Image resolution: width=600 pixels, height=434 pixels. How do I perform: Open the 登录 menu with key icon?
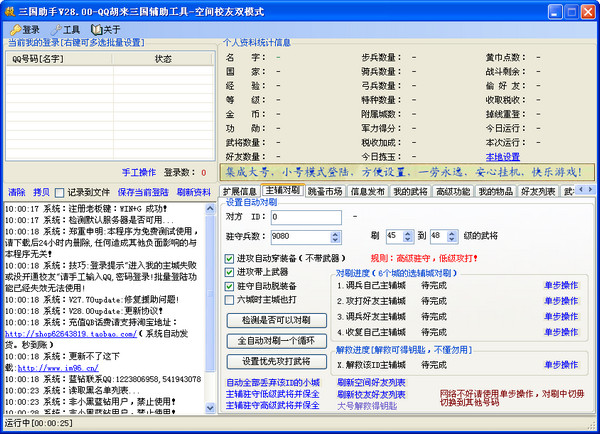pos(25,30)
